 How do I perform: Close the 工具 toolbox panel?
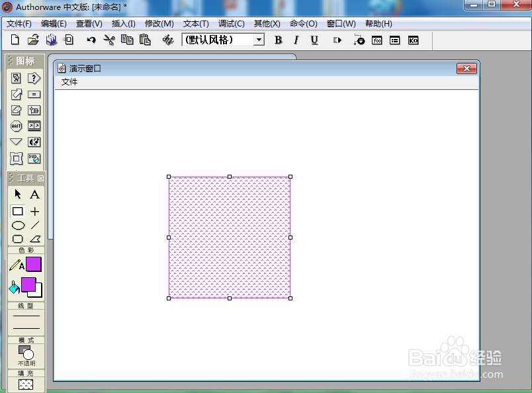tap(40, 178)
